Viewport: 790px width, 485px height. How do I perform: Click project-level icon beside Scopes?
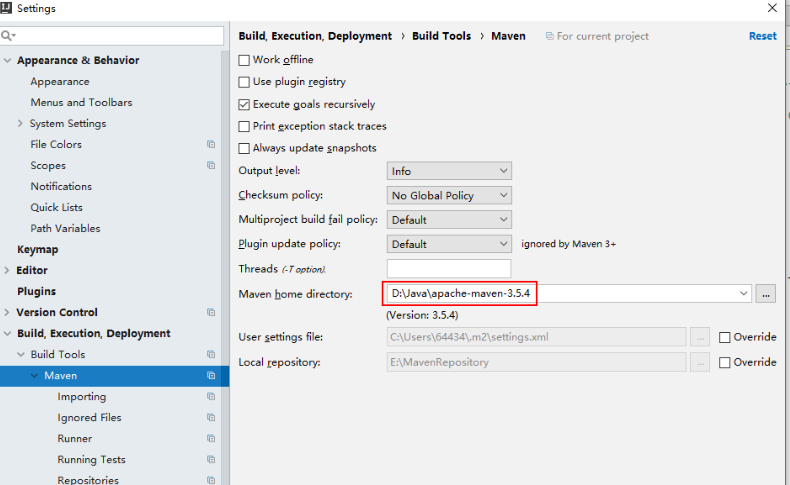[x=211, y=165]
